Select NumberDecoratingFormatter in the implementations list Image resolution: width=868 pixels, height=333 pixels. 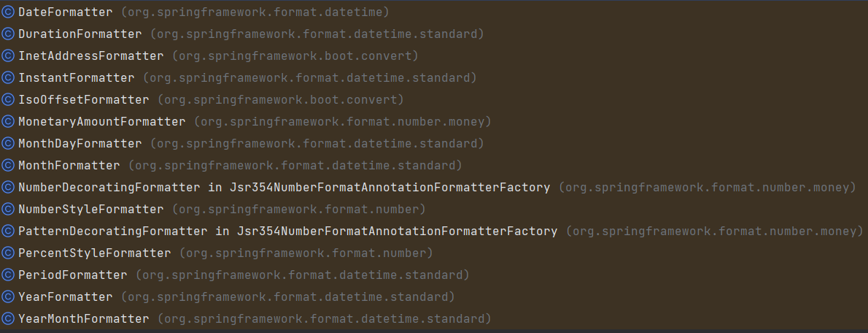click(x=434, y=187)
